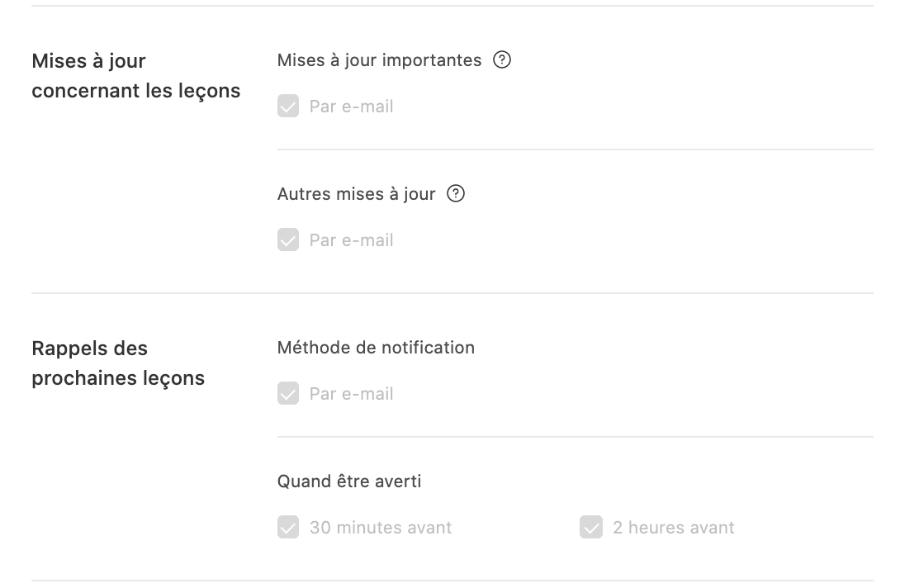Image resolution: width=905 pixels, height=588 pixels.
Task: Click 'Par e-mail' label text below Méthode de notification
Action: coord(351,394)
